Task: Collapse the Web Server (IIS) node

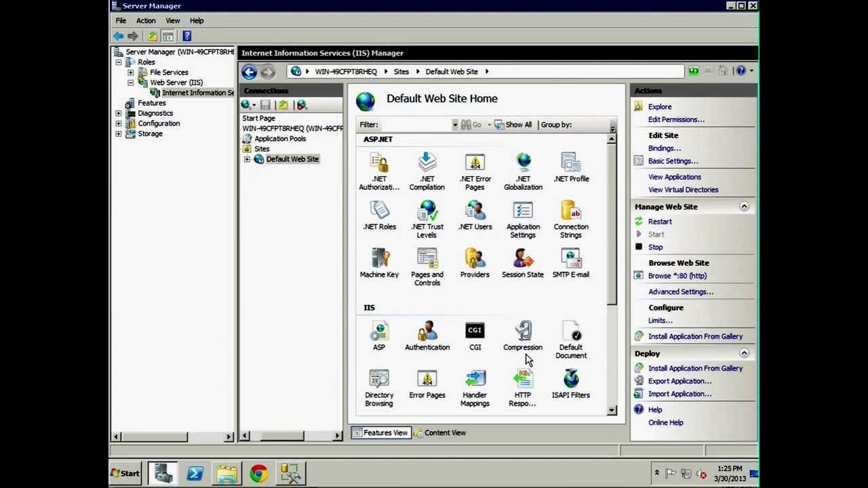Action: pyautogui.click(x=131, y=83)
